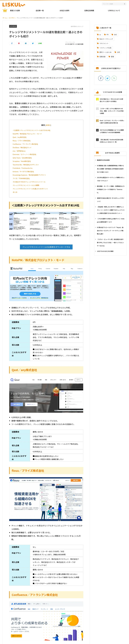This screenshot has width=129, height=644.
Task: Select the SNS tag
Action: 114,35
